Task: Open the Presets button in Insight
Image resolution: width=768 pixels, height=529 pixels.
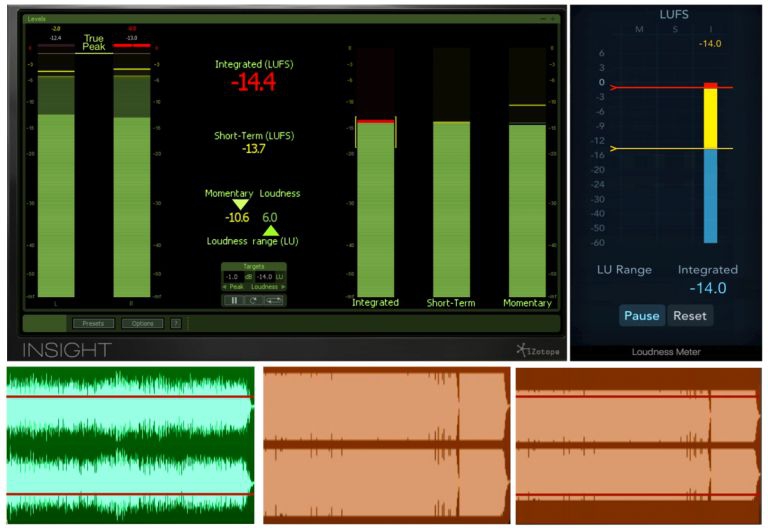Action: pyautogui.click(x=93, y=323)
